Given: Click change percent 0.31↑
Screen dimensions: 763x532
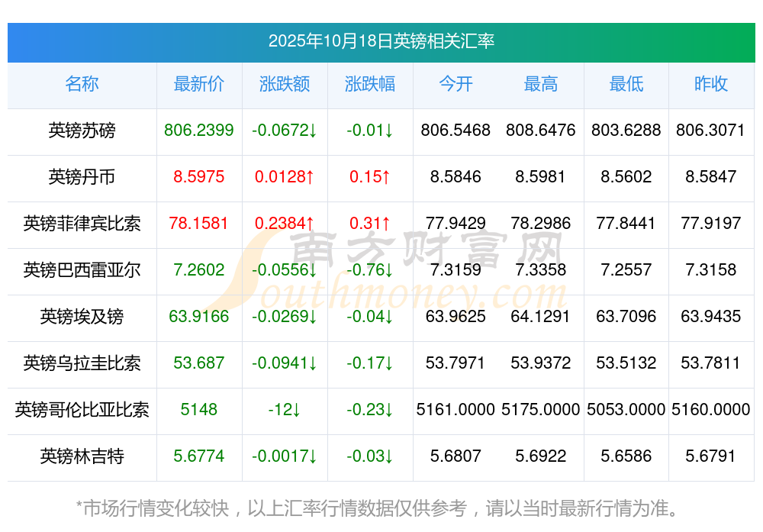Looking at the screenshot, I should click(x=370, y=224).
